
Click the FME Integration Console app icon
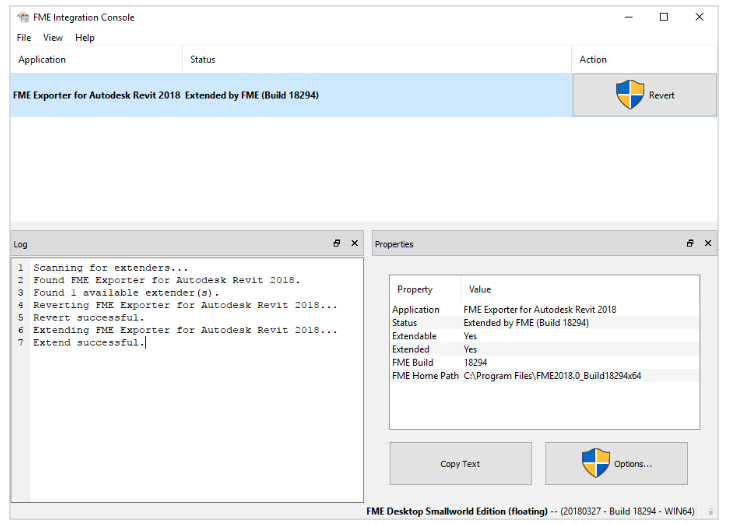[22, 18]
